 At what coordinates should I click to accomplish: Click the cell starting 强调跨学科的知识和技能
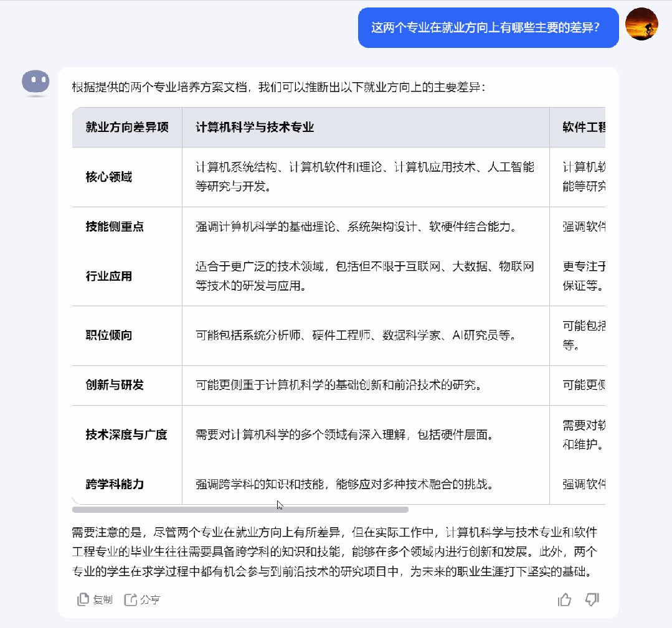pos(366,484)
